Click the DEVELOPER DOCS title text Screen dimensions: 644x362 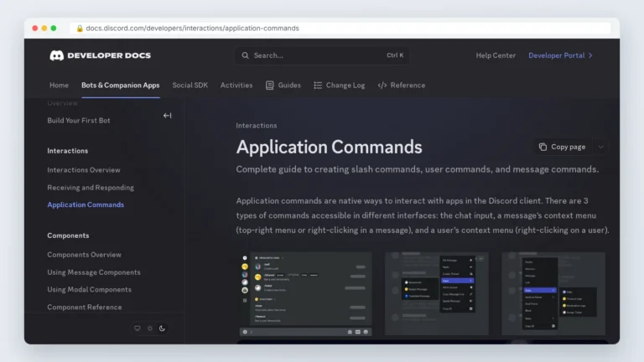click(109, 55)
